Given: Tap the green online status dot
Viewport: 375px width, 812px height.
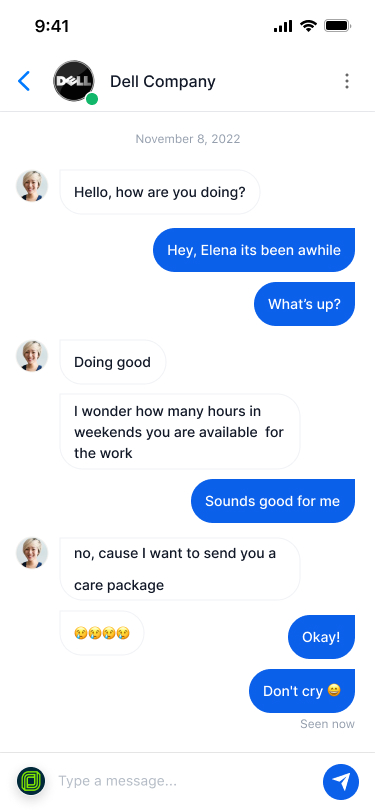Looking at the screenshot, I should point(92,98).
